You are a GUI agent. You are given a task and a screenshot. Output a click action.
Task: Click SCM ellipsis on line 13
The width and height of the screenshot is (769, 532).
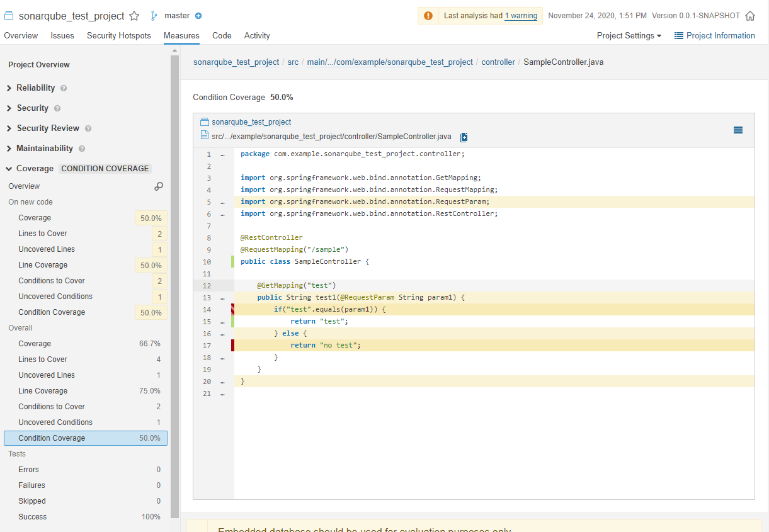coord(222,298)
